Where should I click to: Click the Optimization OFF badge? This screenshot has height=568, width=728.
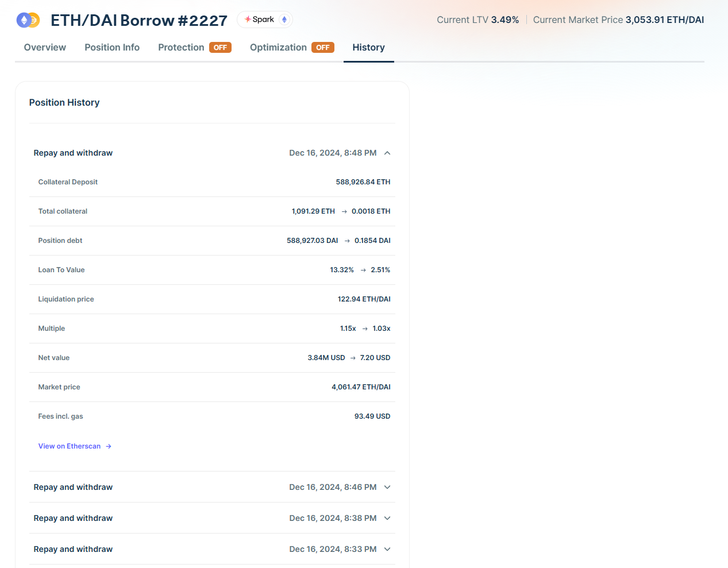(x=322, y=48)
